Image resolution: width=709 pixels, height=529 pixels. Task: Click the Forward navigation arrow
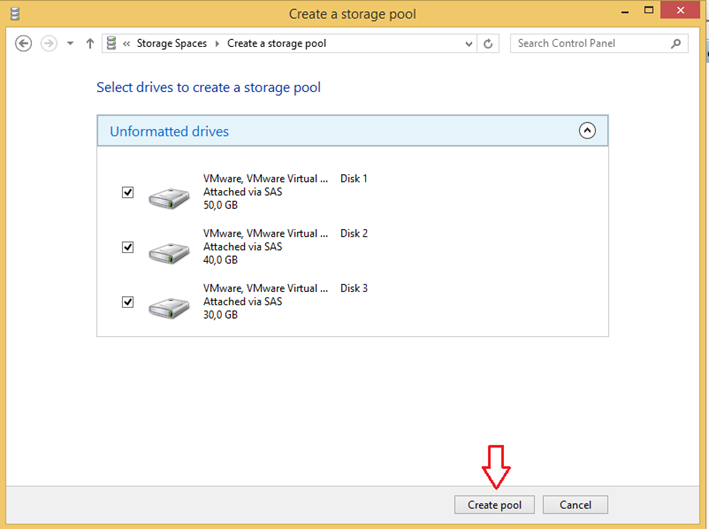coord(47,43)
